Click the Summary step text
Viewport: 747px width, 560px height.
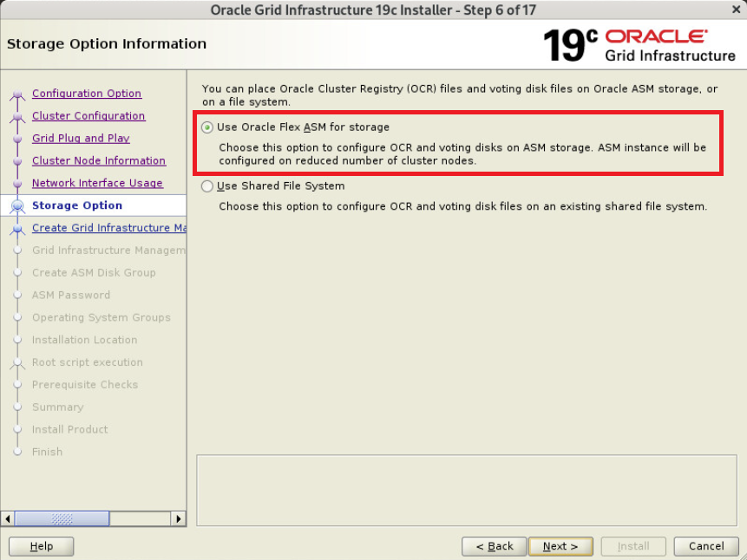(x=57, y=407)
